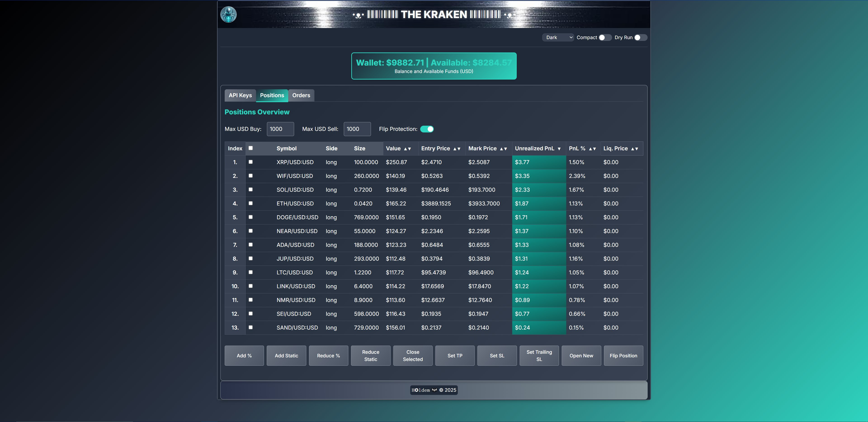Viewport: 868px width, 422px height.
Task: Open the Dark theme dropdown
Action: [x=558, y=38]
